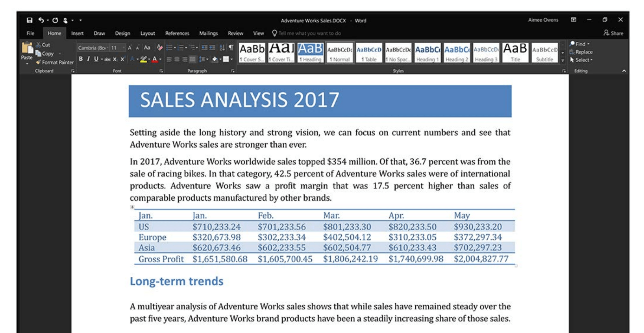
Task: Apply superscript formatting
Action: 122,59
